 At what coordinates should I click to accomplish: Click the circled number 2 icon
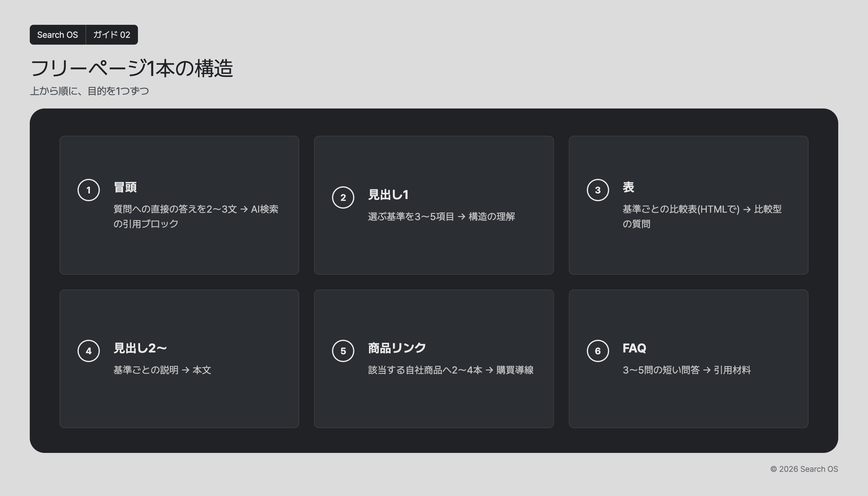[x=343, y=197]
